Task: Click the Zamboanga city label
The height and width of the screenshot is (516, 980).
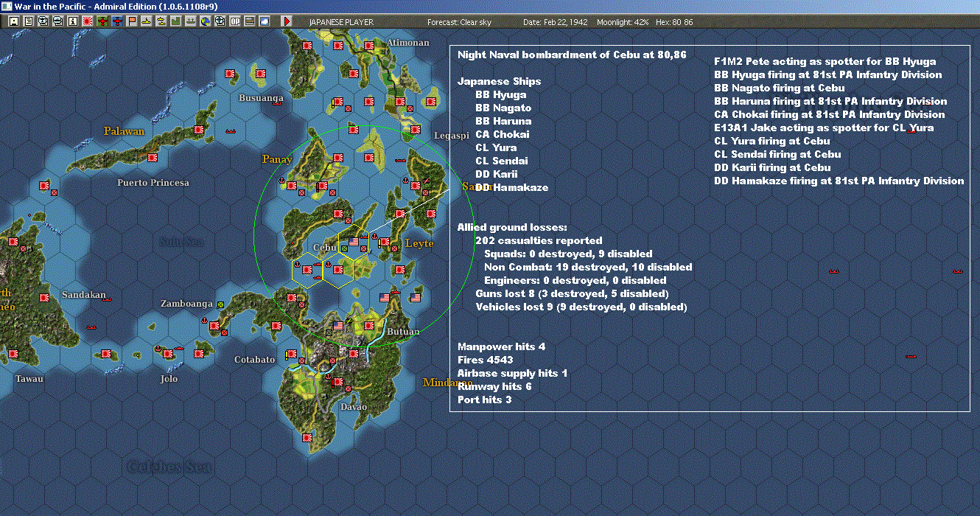Action: tap(186, 304)
